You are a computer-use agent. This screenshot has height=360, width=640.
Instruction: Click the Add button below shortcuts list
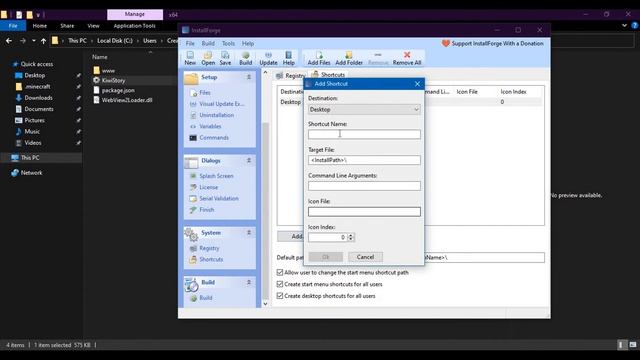point(291,236)
